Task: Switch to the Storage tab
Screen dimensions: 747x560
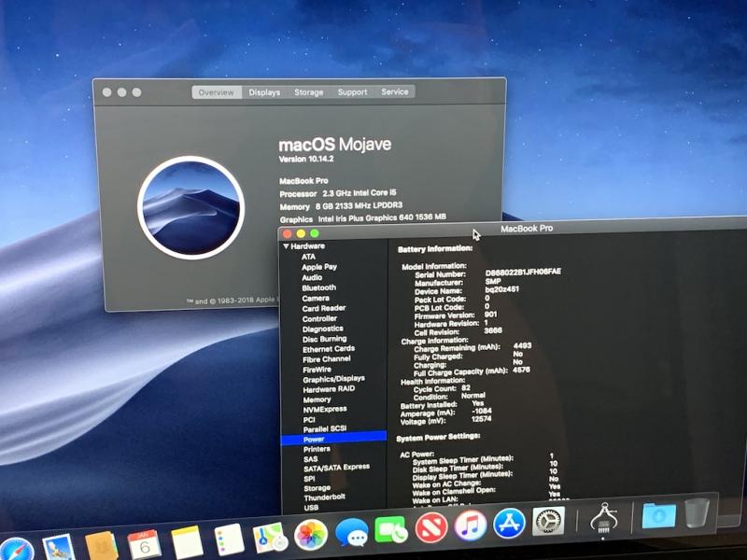Action: point(309,91)
